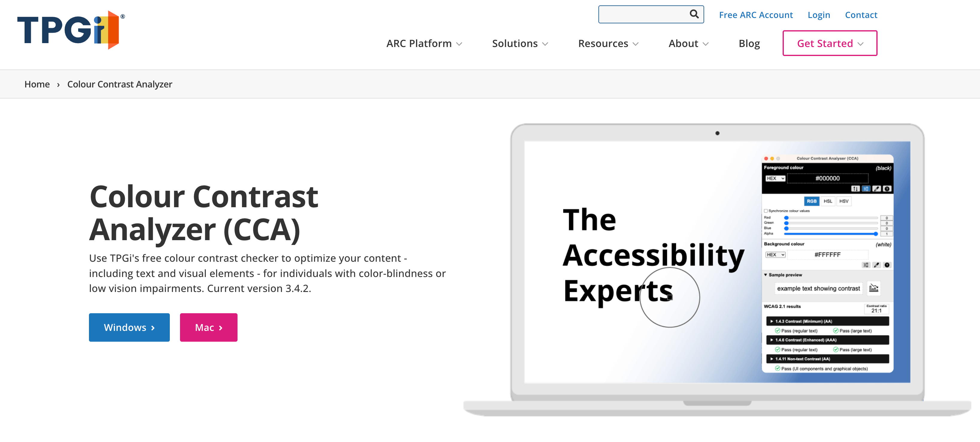The image size is (980, 442).
Task: Select the HSL tab in CCA
Action: coord(828,201)
